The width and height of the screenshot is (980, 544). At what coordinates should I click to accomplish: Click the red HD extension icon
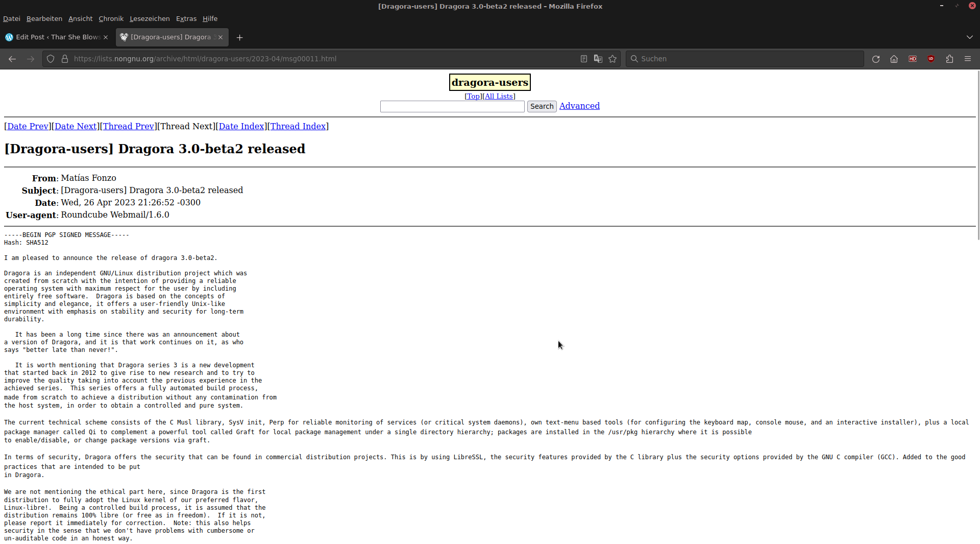pyautogui.click(x=913, y=59)
